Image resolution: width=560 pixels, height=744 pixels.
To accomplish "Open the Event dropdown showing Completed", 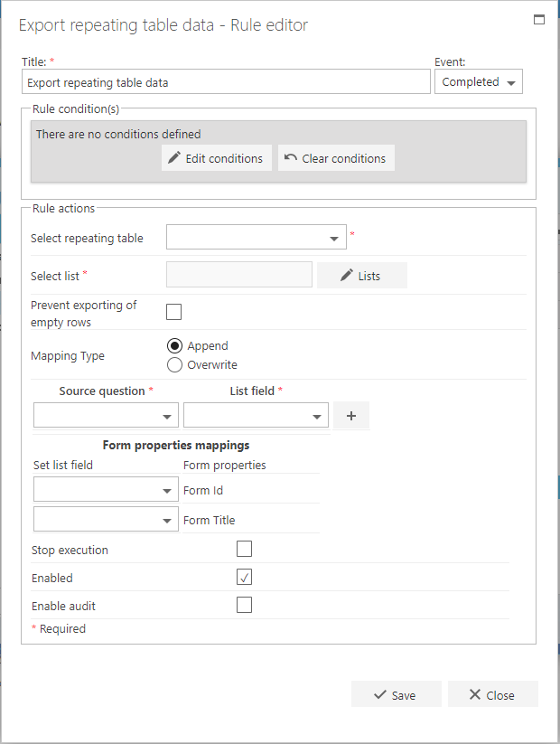I will [479, 81].
